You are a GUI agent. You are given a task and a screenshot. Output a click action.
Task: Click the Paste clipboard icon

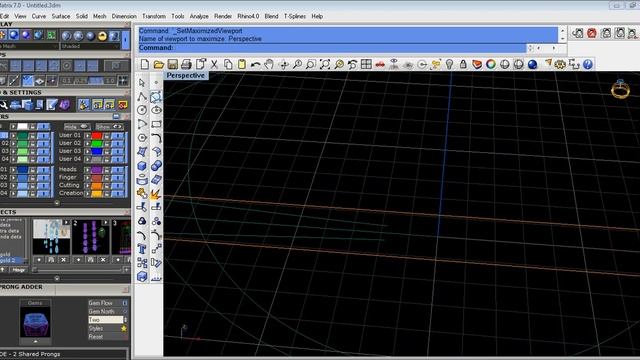tap(242, 64)
